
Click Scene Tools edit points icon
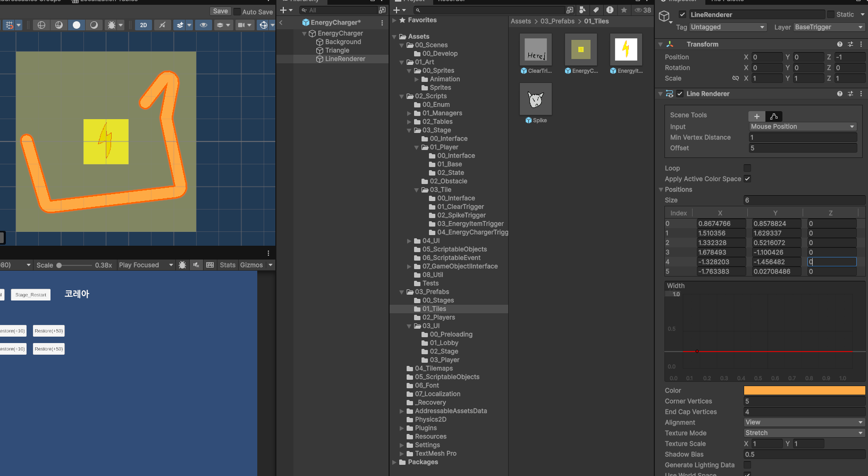pyautogui.click(x=774, y=116)
